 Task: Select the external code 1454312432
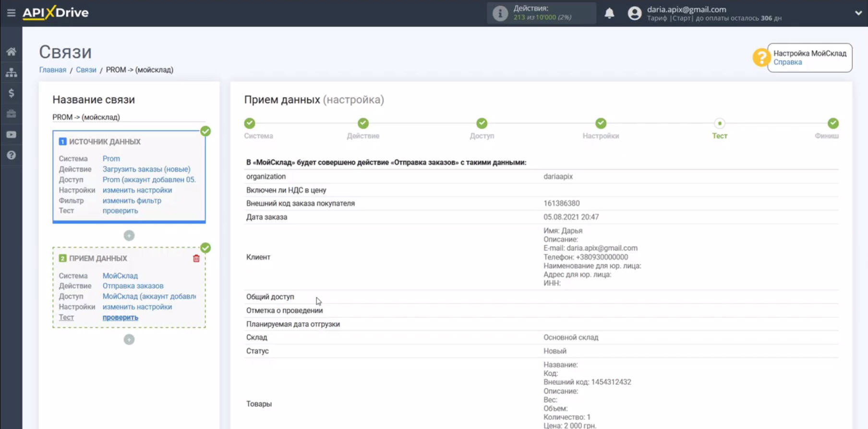point(611,382)
